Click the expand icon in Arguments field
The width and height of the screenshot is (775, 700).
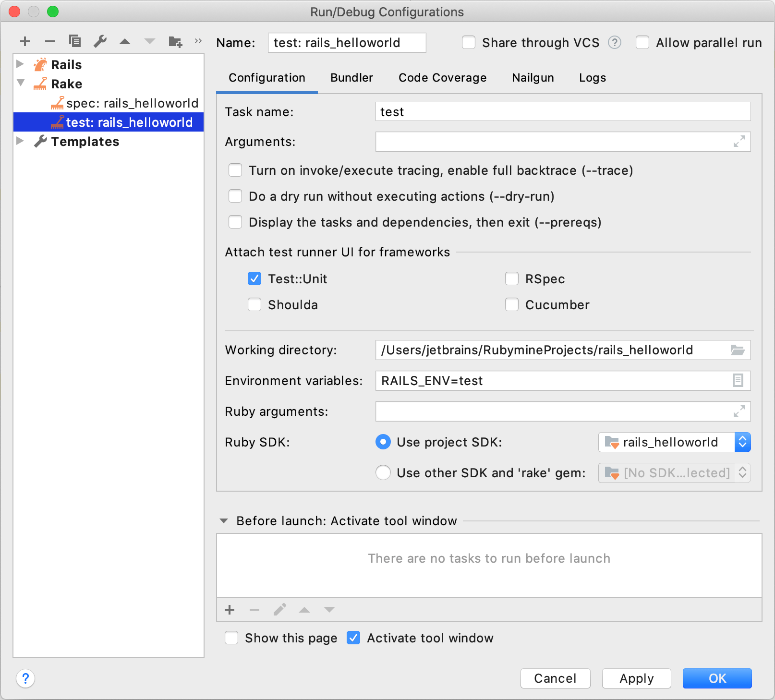pyautogui.click(x=739, y=142)
